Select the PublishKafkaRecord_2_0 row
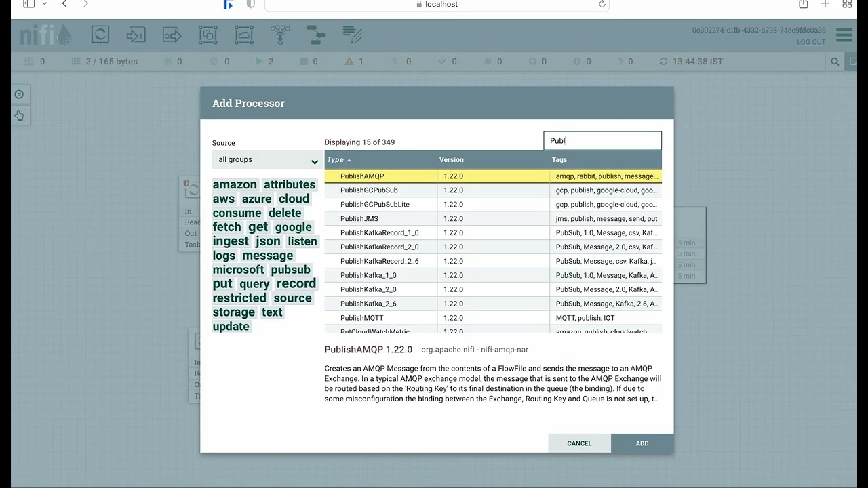868x488 pixels. click(493, 247)
